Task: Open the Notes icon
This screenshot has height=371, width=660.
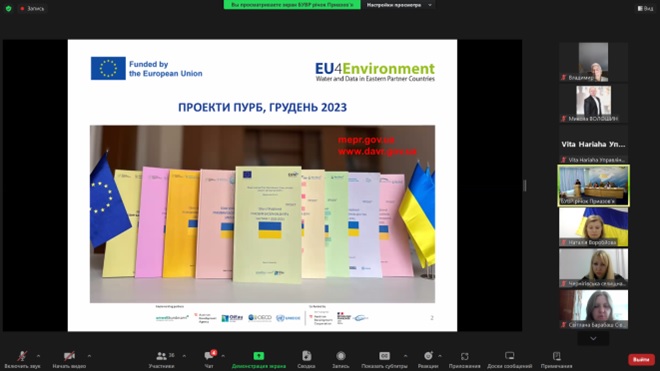Action: pyautogui.click(x=556, y=356)
